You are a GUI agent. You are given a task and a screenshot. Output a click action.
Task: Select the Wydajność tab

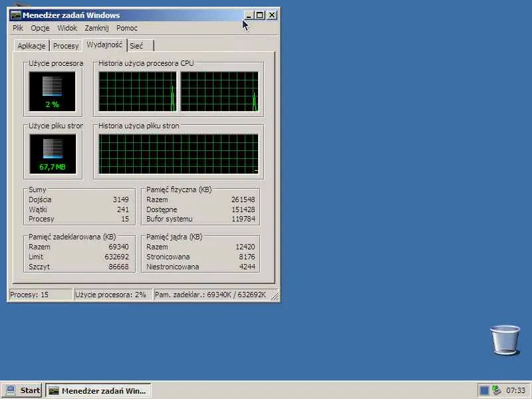coord(104,45)
